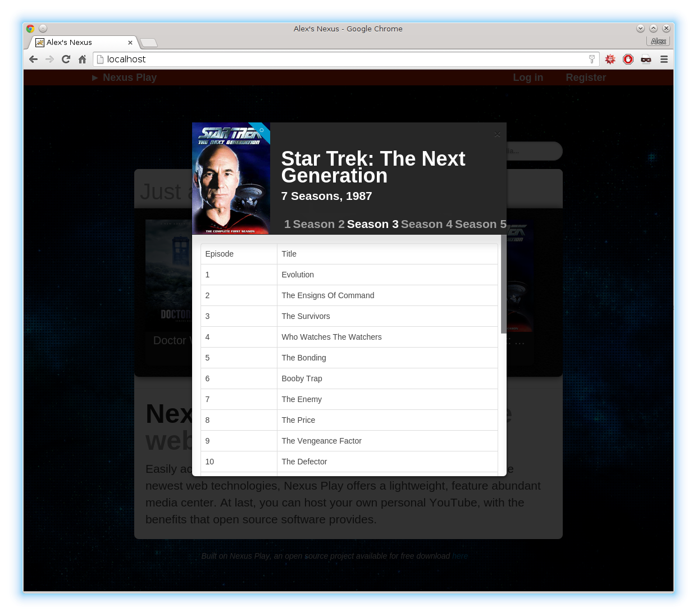
Task: Go back with the browser back arrow
Action: coord(33,60)
